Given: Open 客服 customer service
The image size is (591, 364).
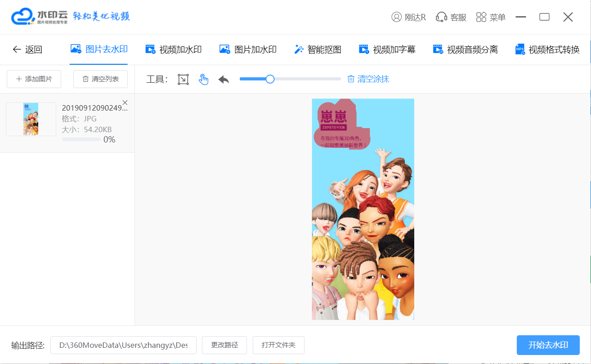Looking at the screenshot, I should [x=451, y=17].
